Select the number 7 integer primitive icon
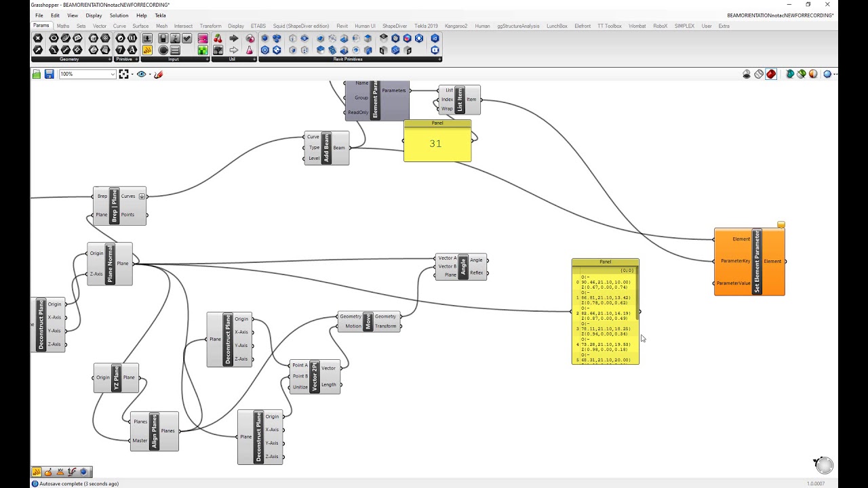868x488 pixels. click(120, 49)
